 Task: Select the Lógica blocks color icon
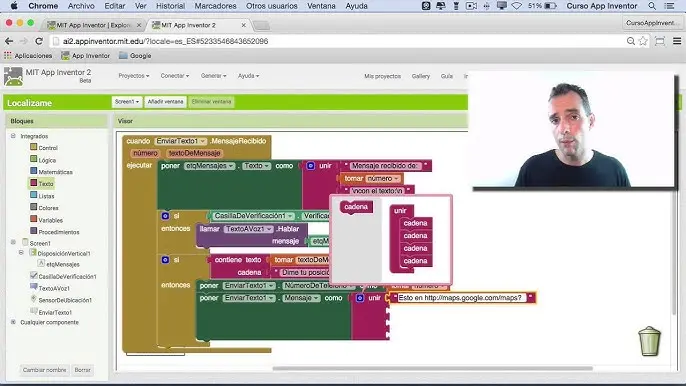click(34, 159)
